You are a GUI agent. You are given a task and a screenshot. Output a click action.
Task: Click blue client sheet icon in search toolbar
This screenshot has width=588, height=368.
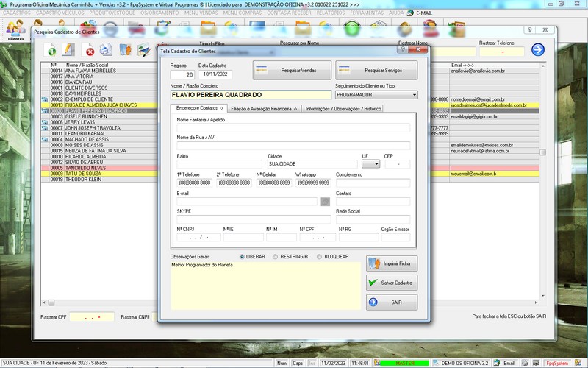pyautogui.click(x=125, y=49)
